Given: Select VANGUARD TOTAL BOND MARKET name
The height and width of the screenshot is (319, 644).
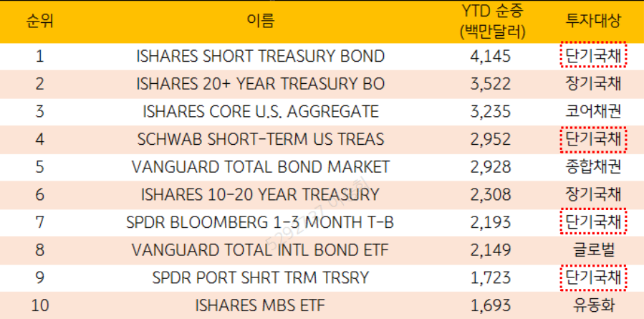Looking at the screenshot, I should coord(260,167).
